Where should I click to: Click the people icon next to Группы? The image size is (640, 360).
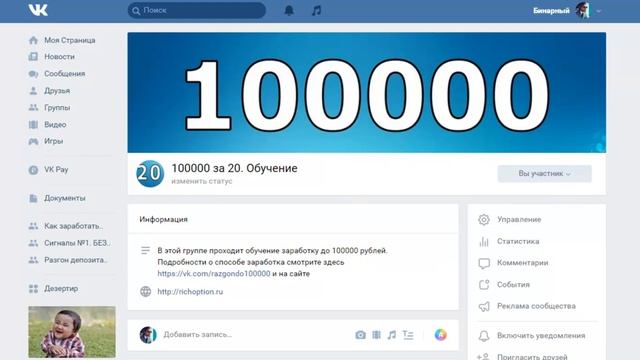[33, 107]
